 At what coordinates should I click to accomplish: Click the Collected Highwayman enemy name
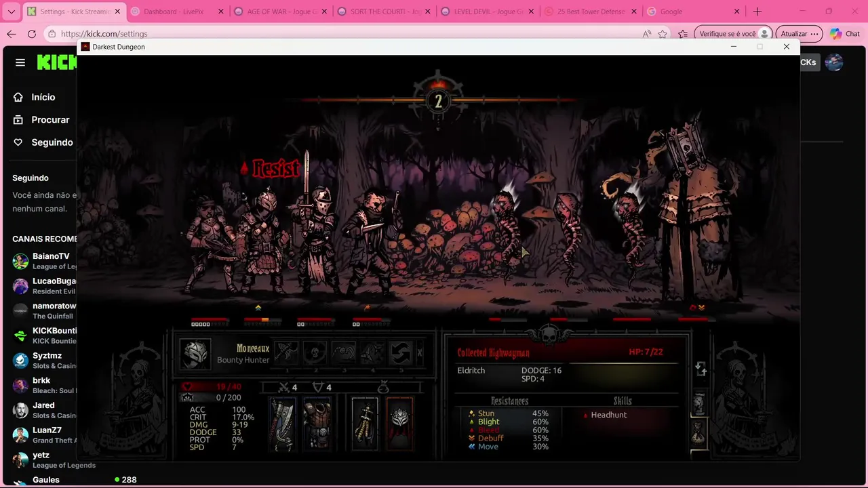point(493,352)
